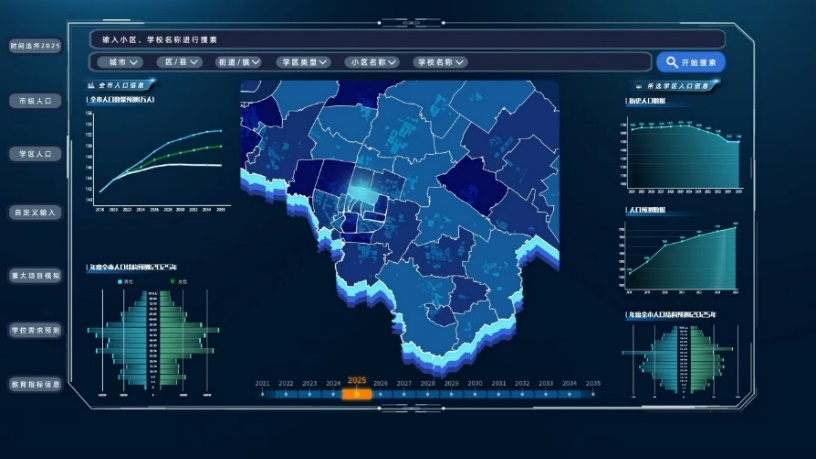Open the 自定义输入 menu item
The width and height of the screenshot is (816, 459).
coord(35,212)
